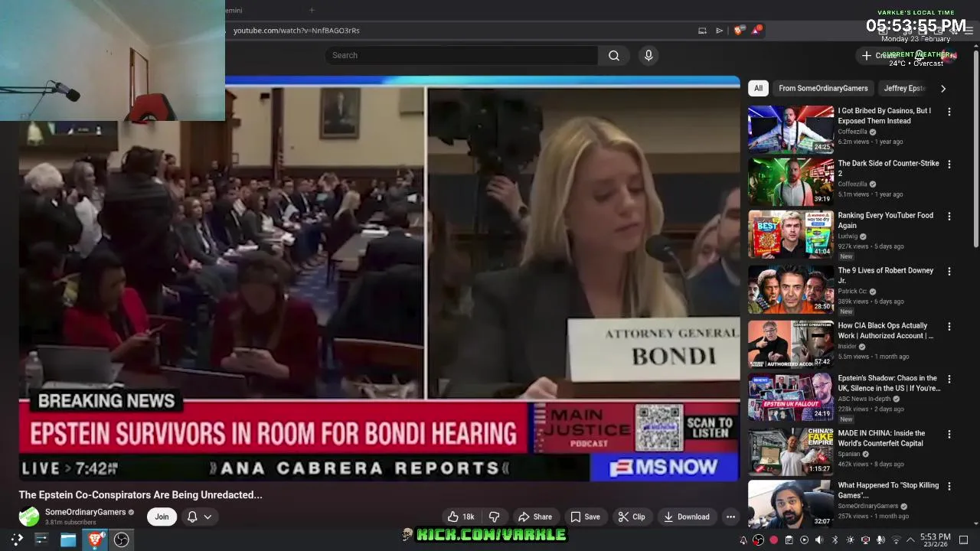The image size is (980, 551).
Task: Click the cast/picture-in-picture icon in address bar
Action: point(702,31)
